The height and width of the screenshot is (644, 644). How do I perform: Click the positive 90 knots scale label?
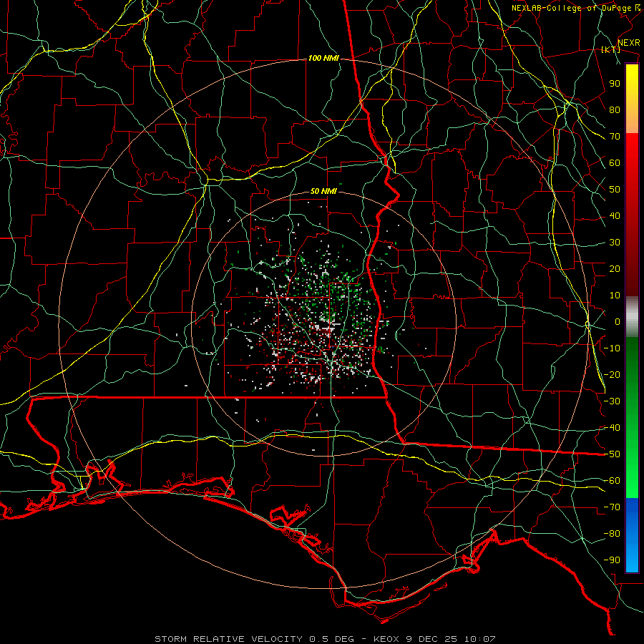[615, 84]
